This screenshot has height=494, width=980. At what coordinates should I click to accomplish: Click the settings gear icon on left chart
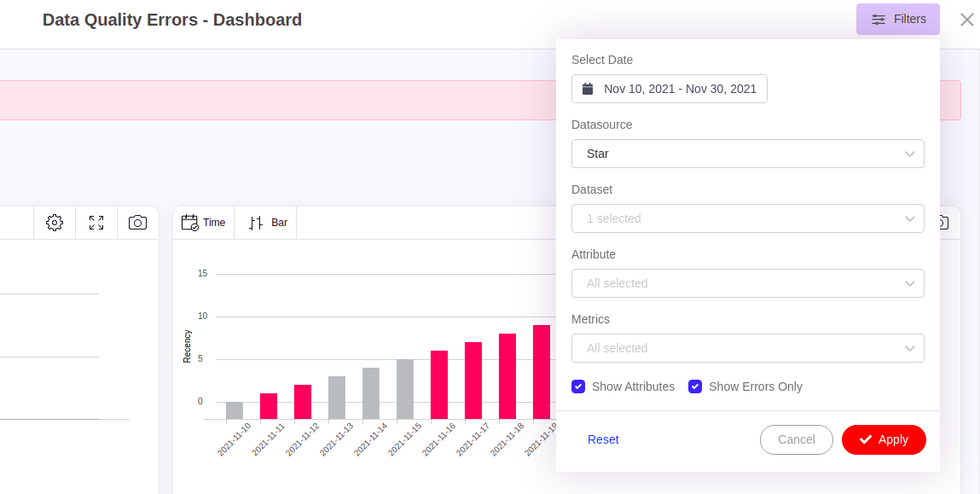coord(55,223)
